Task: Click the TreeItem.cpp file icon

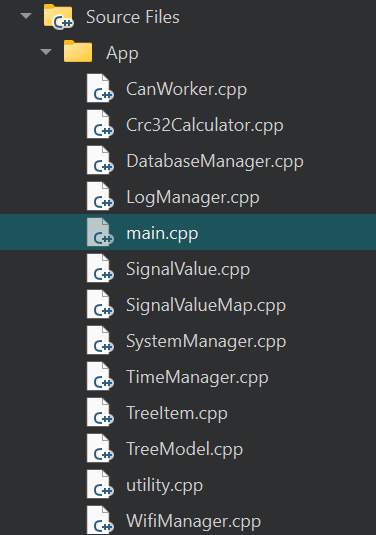Action: (100, 412)
